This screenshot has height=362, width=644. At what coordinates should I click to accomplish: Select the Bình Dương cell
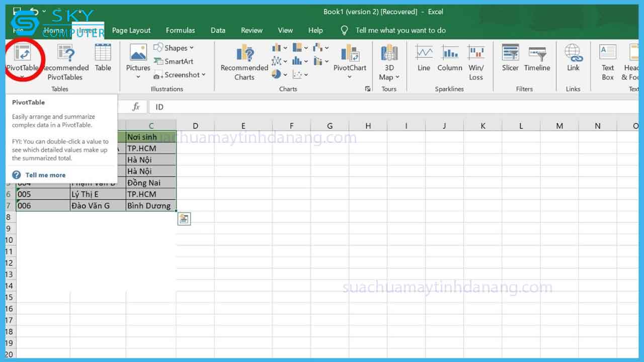point(151,205)
